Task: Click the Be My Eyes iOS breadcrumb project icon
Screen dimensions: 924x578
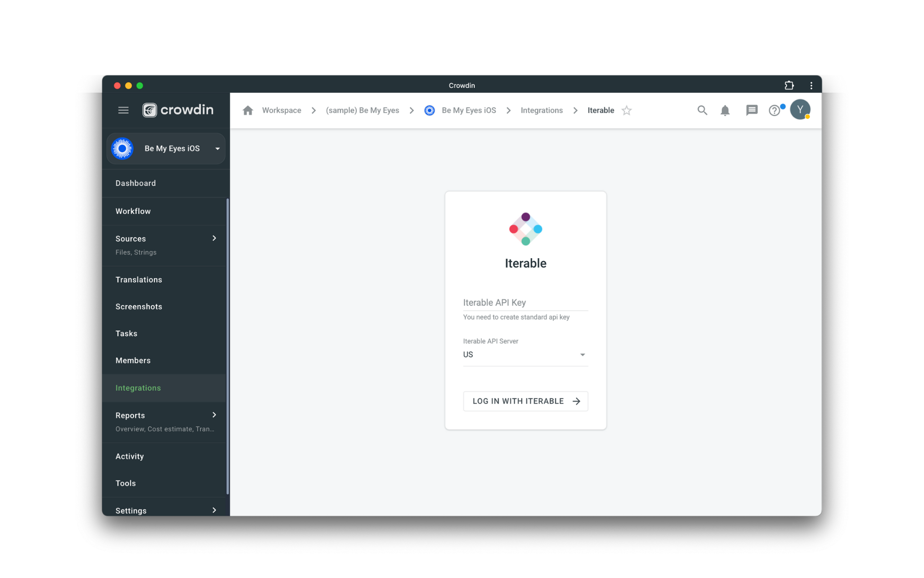Action: coord(429,110)
